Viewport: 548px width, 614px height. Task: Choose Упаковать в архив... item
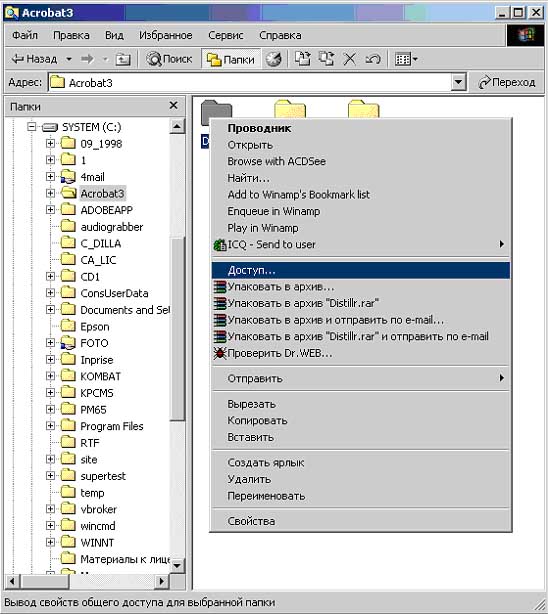tap(360, 287)
